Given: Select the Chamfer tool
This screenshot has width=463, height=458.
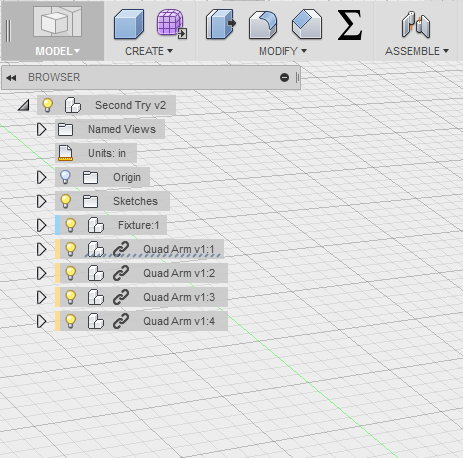Looking at the screenshot, I should pyautogui.click(x=307, y=24).
